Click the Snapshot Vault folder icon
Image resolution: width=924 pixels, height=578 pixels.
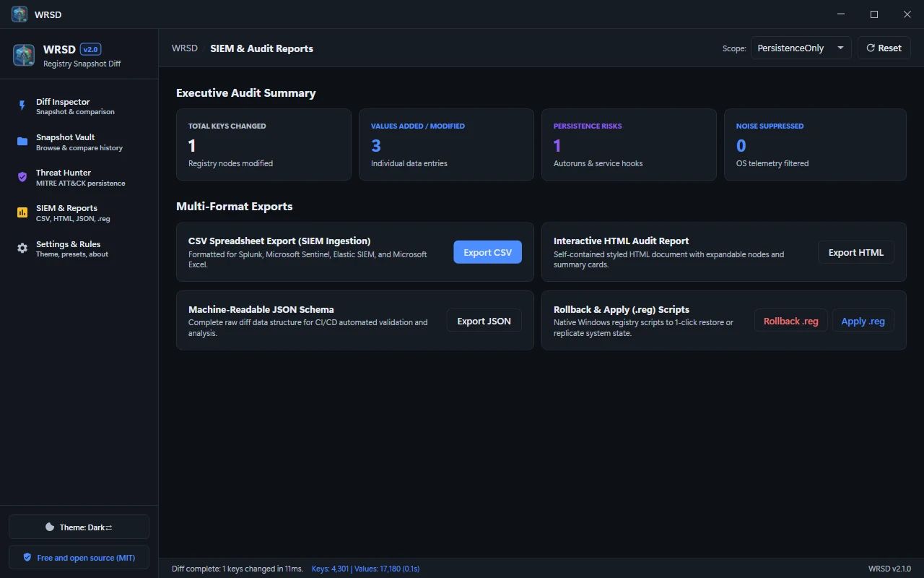tap(22, 142)
